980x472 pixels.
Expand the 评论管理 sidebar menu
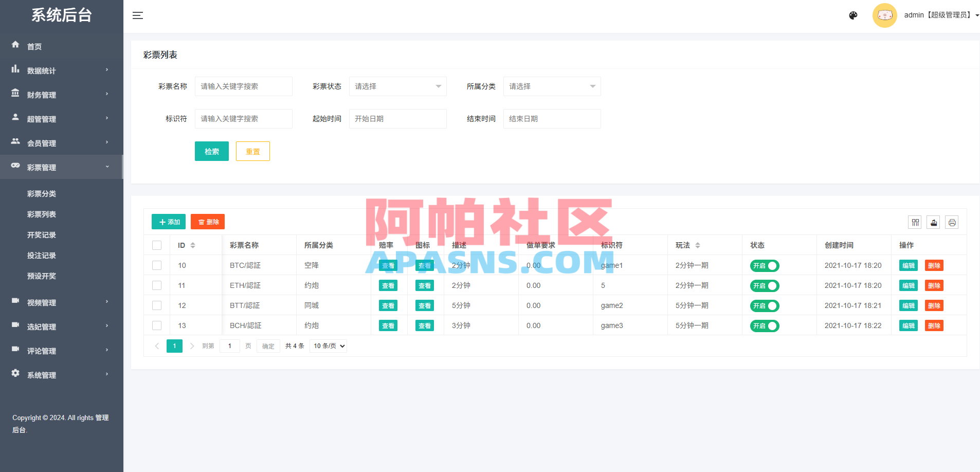click(x=62, y=351)
